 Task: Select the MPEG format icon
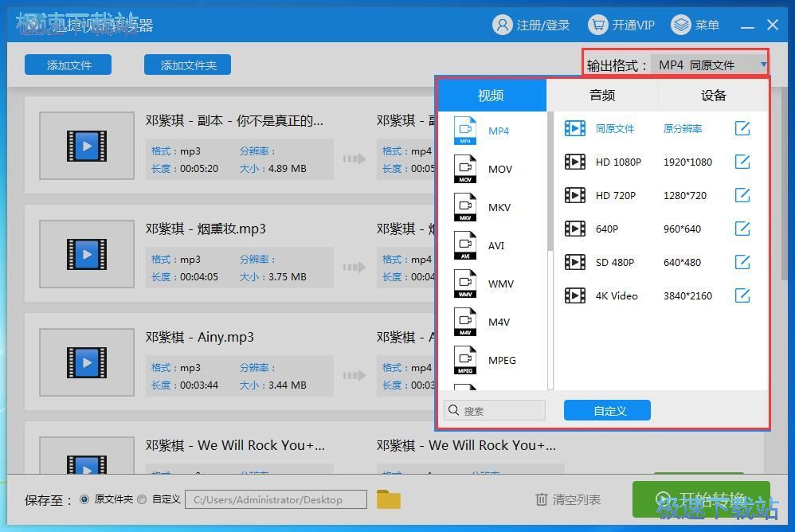click(x=466, y=360)
